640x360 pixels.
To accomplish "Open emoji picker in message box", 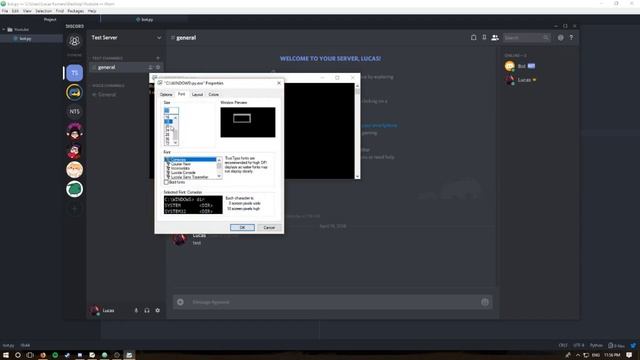I will pos(485,302).
